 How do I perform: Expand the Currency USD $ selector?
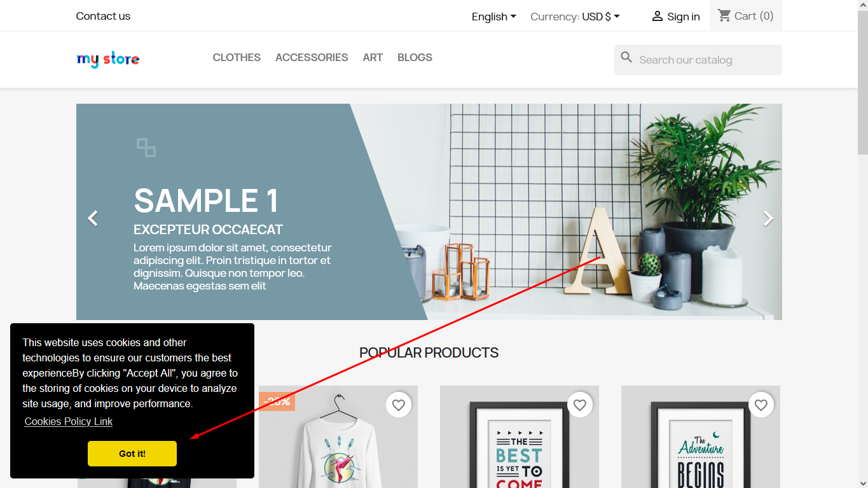[x=575, y=17]
